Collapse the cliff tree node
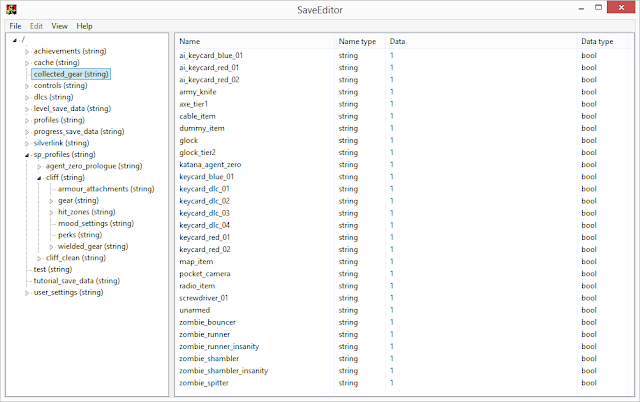The height and width of the screenshot is (402, 640). click(x=40, y=177)
